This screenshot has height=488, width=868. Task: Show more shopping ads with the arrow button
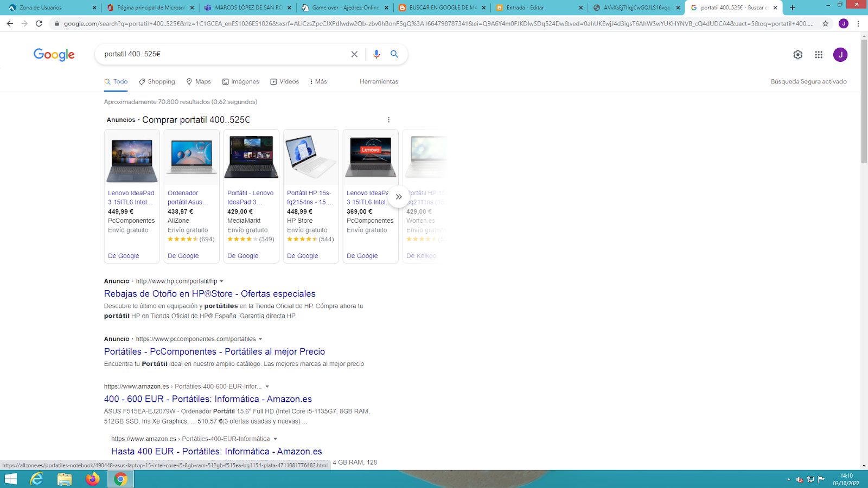click(398, 197)
